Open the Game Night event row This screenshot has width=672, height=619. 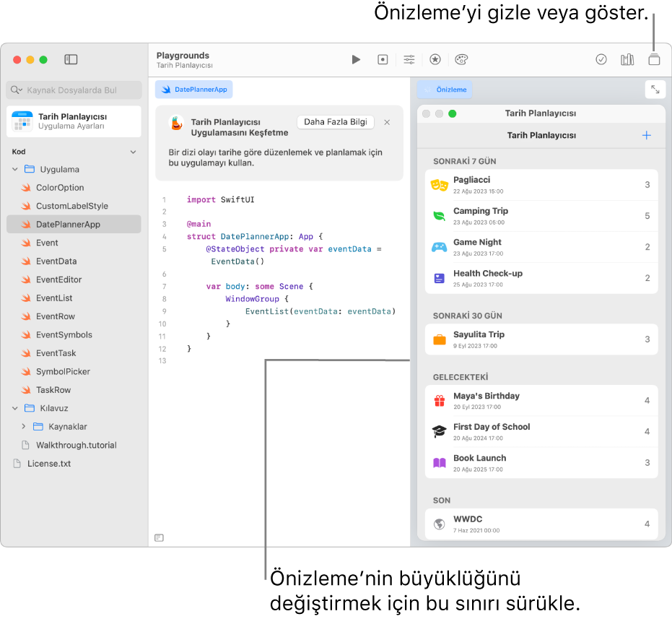(541, 248)
